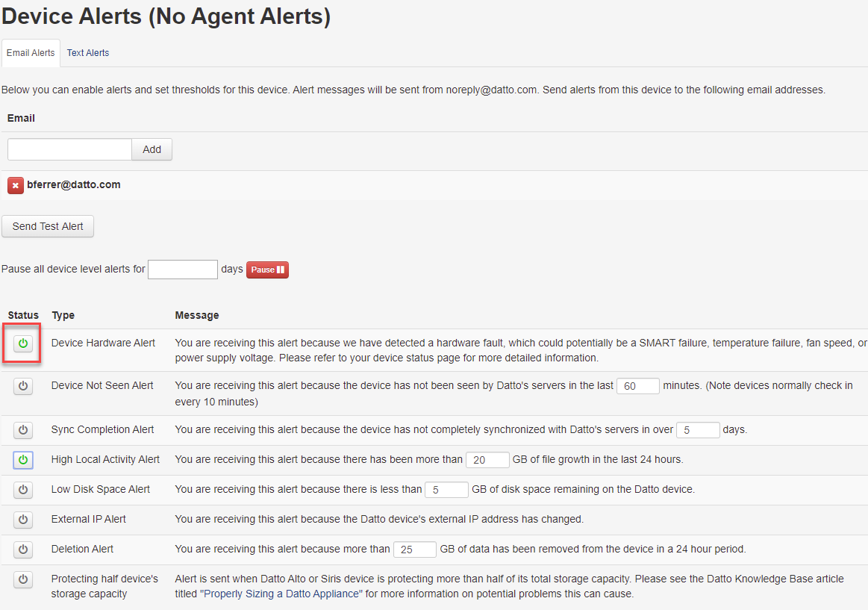Screen dimensions: 868x610
Task: Switch to the Email Alerts tab
Action: 31,53
